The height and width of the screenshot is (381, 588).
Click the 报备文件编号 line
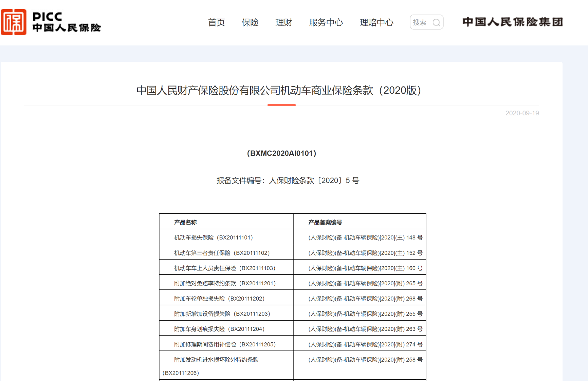coord(288,180)
